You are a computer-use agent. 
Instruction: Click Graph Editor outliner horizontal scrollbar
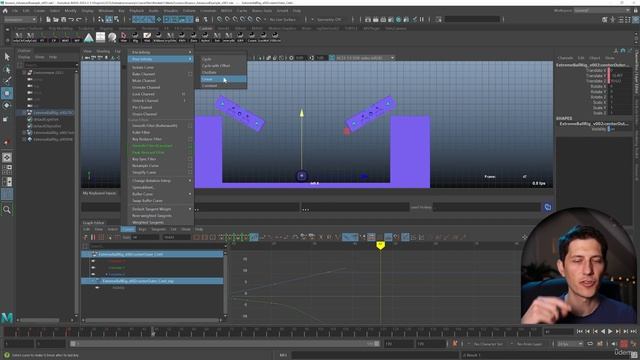(152, 320)
